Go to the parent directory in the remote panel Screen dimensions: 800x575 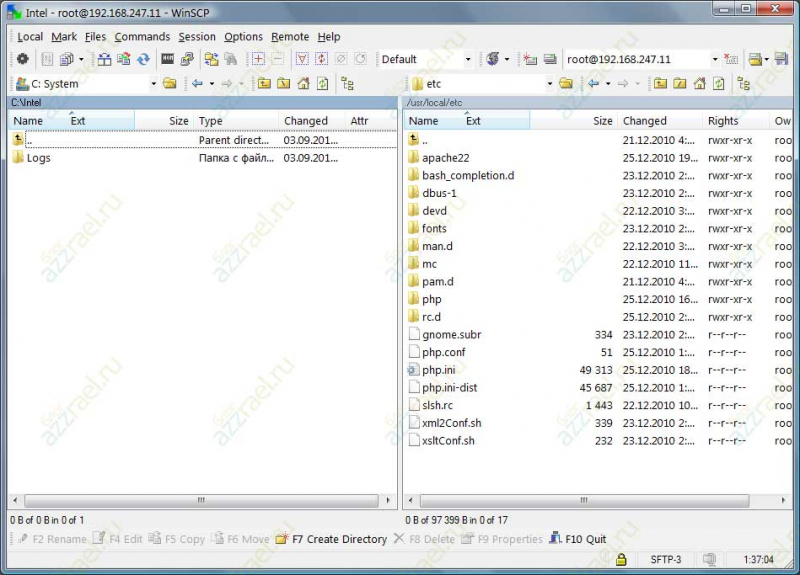[x=660, y=84]
